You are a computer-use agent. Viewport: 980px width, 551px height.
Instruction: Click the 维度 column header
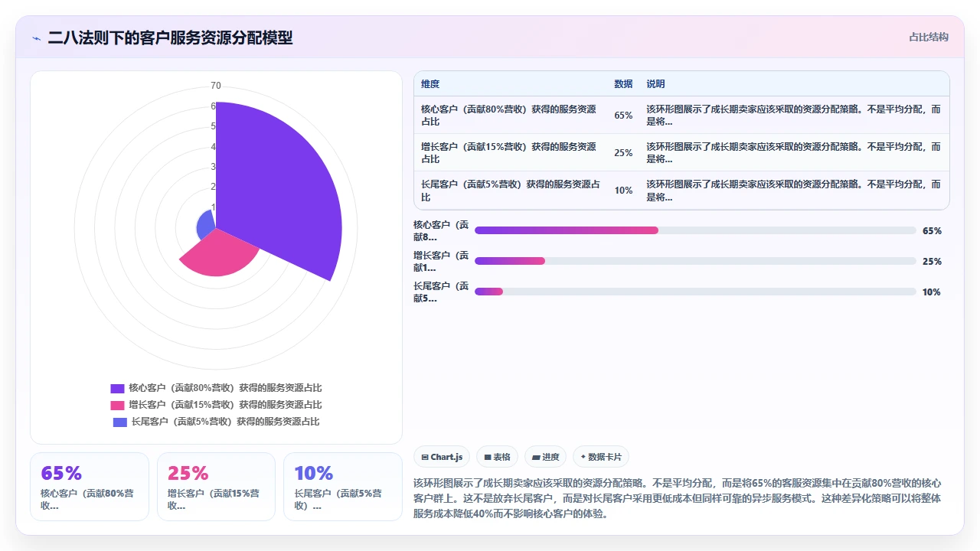pyautogui.click(x=430, y=84)
